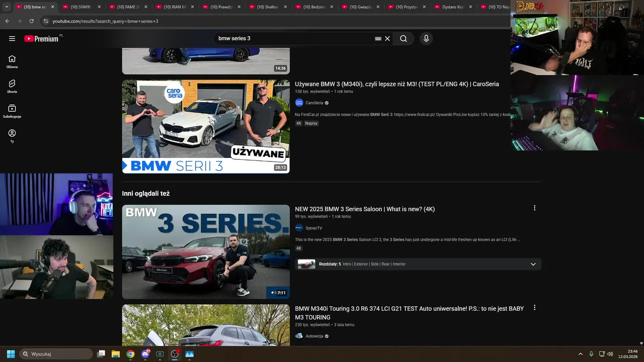Open the CaroSeria channel name link
This screenshot has width=644, height=362.
pos(314,103)
